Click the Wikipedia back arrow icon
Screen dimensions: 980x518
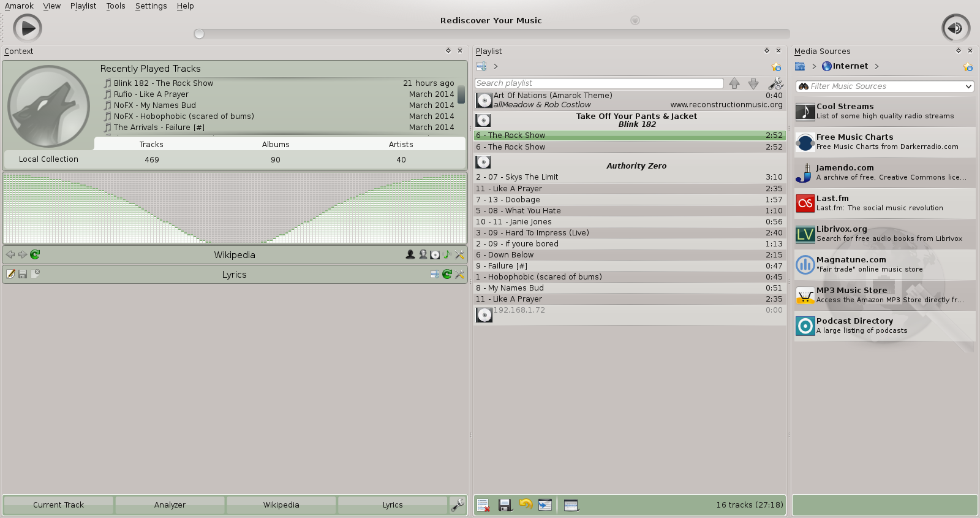point(10,254)
